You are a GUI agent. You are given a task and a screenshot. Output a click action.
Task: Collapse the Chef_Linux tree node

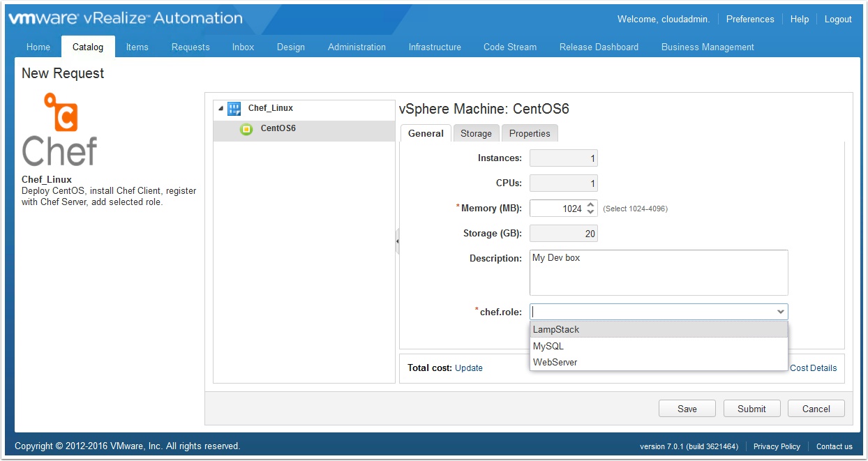pyautogui.click(x=221, y=109)
